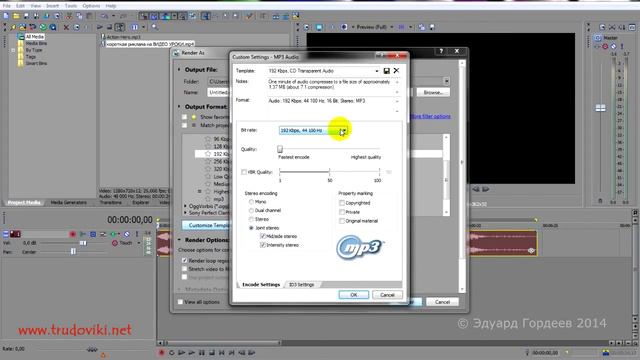The image size is (640, 360).
Task: Click the timeline Play transport button
Action: (191, 353)
